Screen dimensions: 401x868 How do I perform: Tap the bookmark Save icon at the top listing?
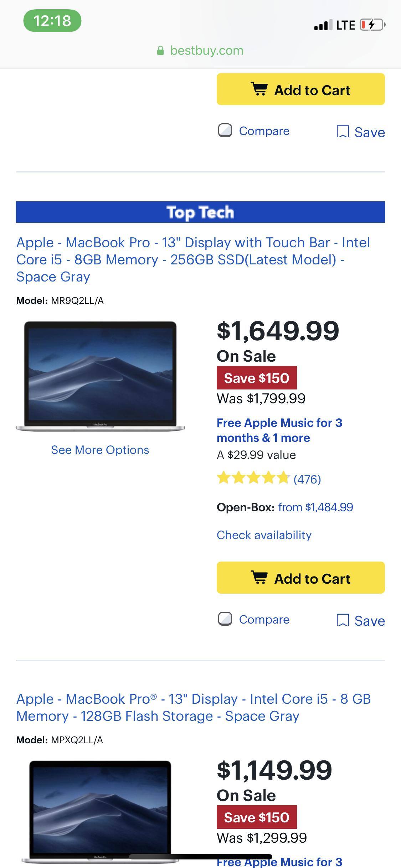point(343,131)
